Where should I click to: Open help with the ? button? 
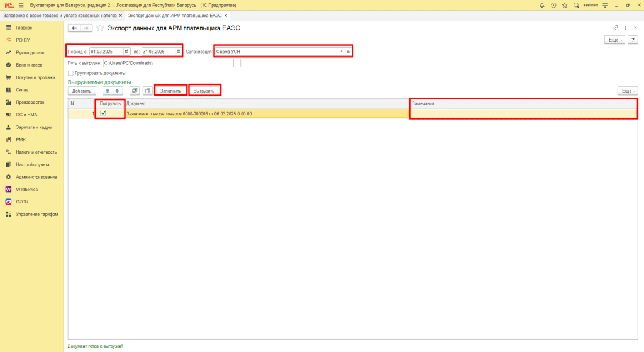pyautogui.click(x=633, y=40)
